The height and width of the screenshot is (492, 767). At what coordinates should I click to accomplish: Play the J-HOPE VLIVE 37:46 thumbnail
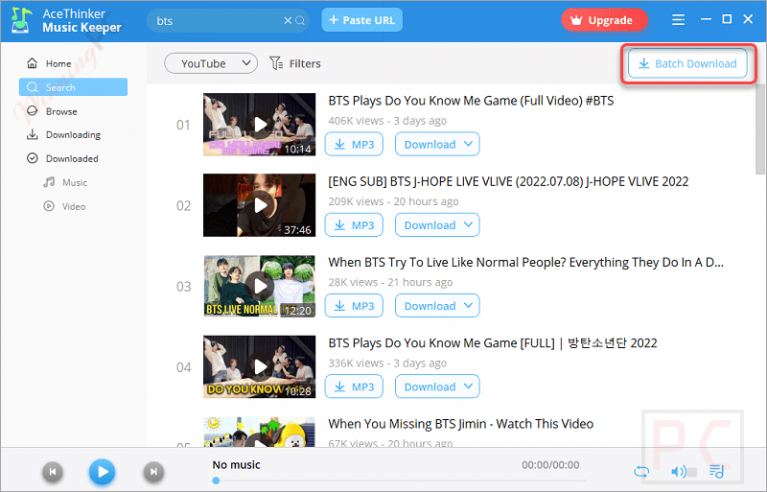[260, 205]
